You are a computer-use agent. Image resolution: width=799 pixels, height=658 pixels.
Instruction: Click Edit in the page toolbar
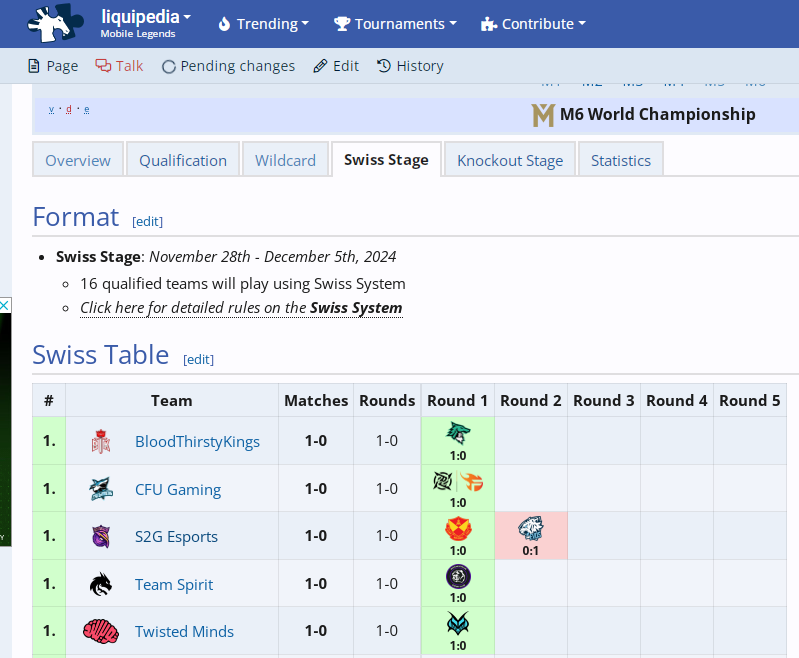(336, 66)
